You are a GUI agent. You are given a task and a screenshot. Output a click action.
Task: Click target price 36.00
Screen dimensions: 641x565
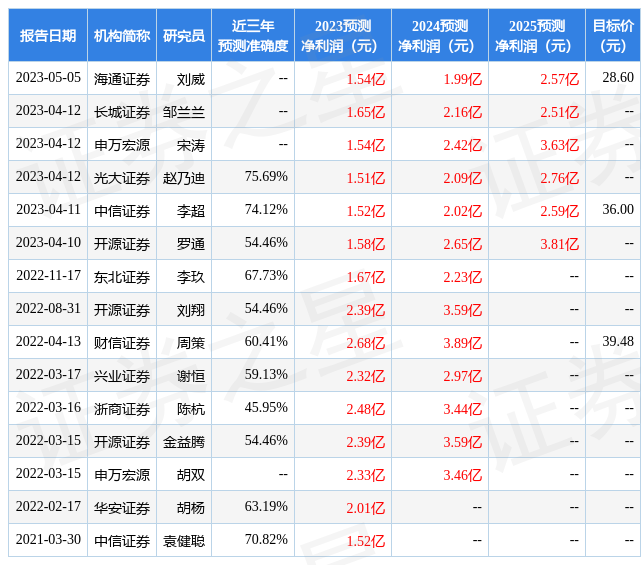click(618, 209)
